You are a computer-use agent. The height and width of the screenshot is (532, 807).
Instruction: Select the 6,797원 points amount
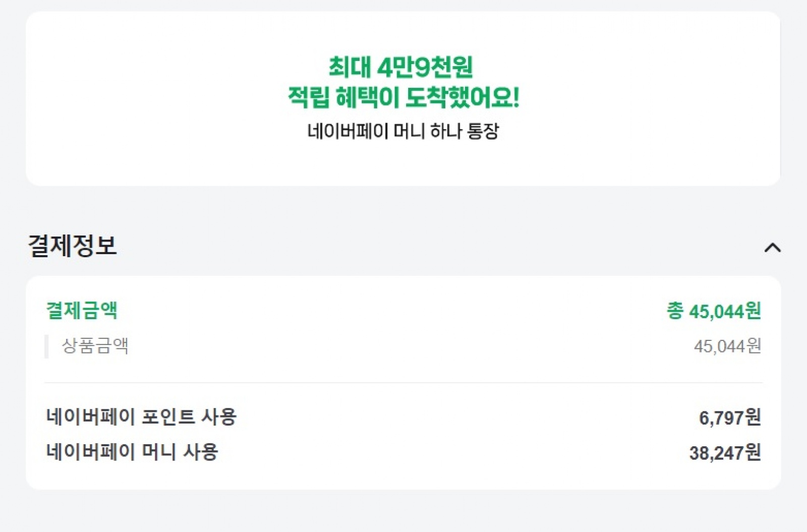[729, 418]
